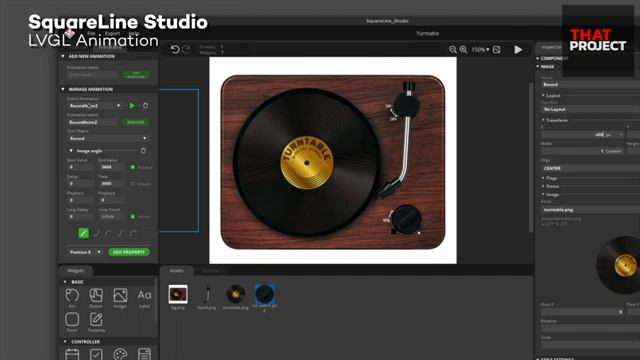Image resolution: width=640 pixels, height=360 pixels.
Task: Collapse the IMAGE section in Inspector
Action: pyautogui.click(x=538, y=66)
